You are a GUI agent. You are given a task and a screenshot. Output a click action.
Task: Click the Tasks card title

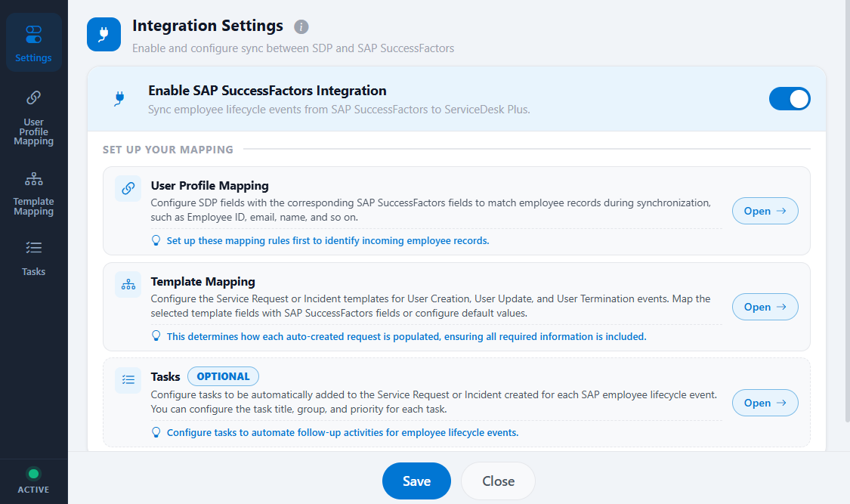(x=165, y=376)
